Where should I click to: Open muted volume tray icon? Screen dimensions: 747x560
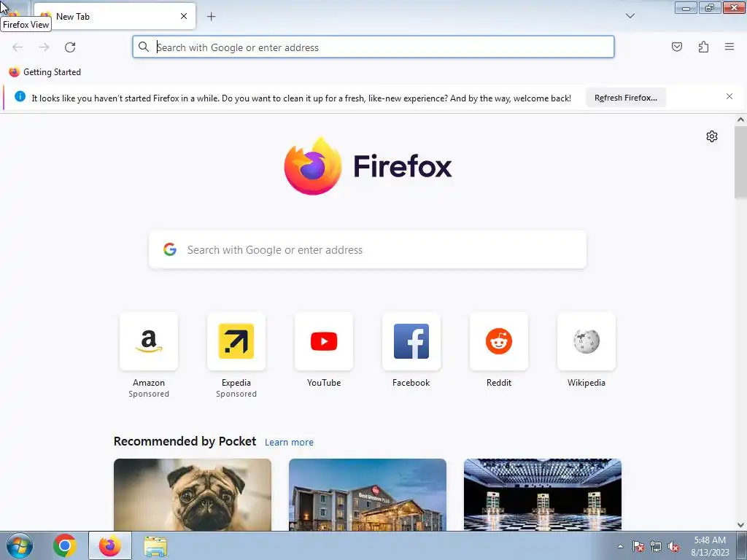(x=673, y=546)
